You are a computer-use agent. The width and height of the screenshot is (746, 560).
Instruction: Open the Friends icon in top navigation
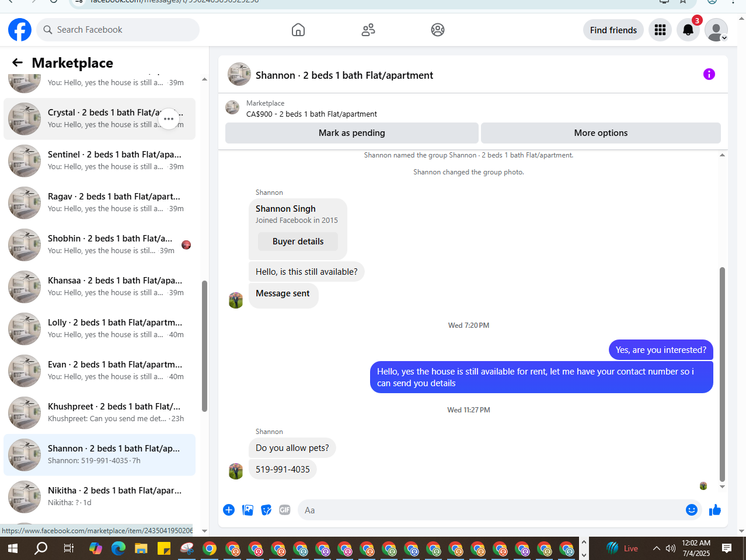tap(368, 30)
